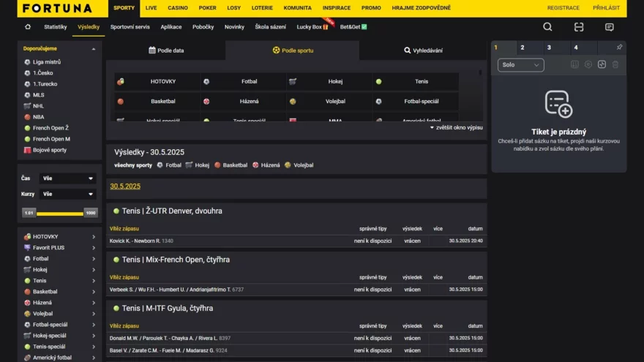Click the sport grid scrollbar
The height and width of the screenshot is (362, 644).
coord(480,72)
